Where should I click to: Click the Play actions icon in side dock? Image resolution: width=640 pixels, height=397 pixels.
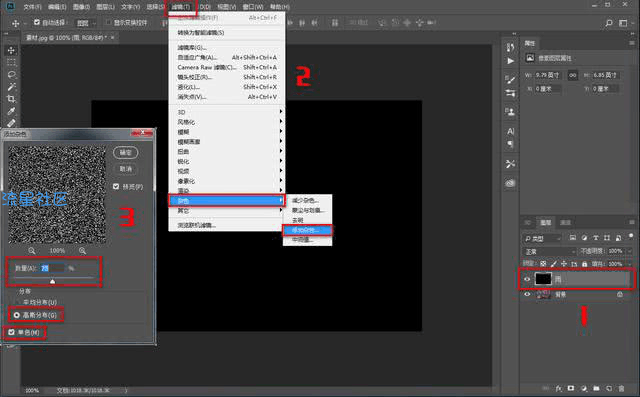[x=510, y=61]
